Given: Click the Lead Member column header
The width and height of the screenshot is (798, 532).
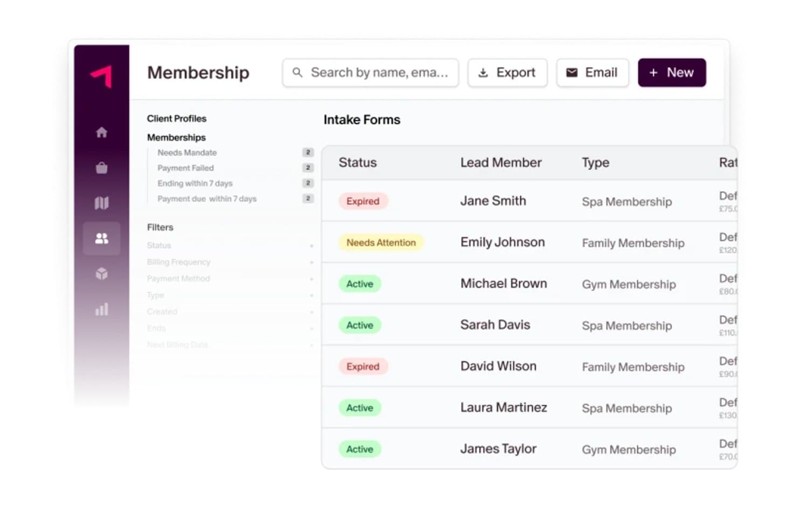Looking at the screenshot, I should click(501, 163).
